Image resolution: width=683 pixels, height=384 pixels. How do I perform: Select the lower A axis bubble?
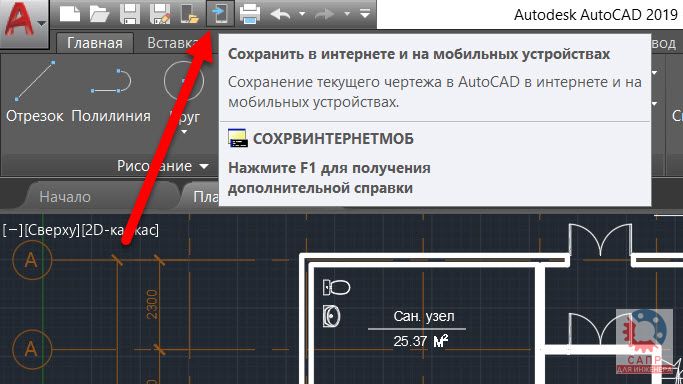[x=32, y=349]
